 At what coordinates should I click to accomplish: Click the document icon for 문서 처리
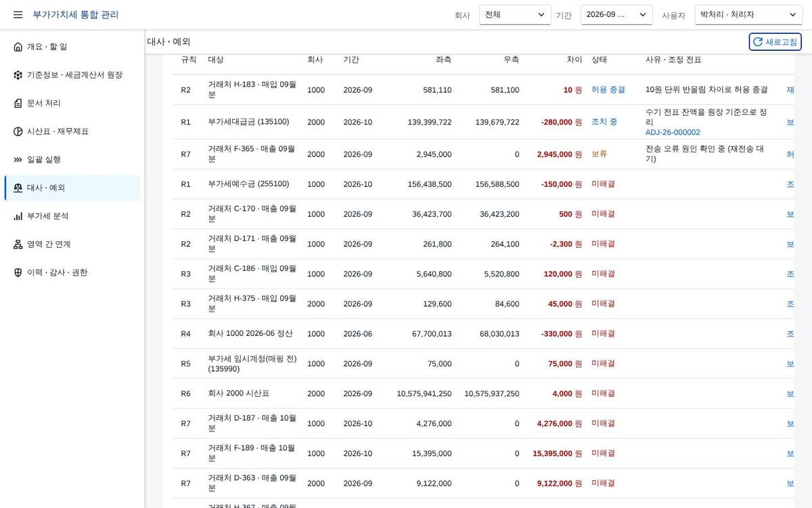(18, 103)
